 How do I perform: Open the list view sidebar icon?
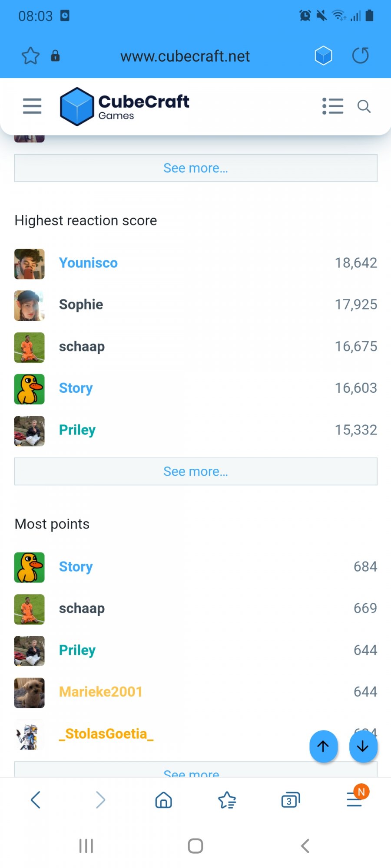click(333, 106)
